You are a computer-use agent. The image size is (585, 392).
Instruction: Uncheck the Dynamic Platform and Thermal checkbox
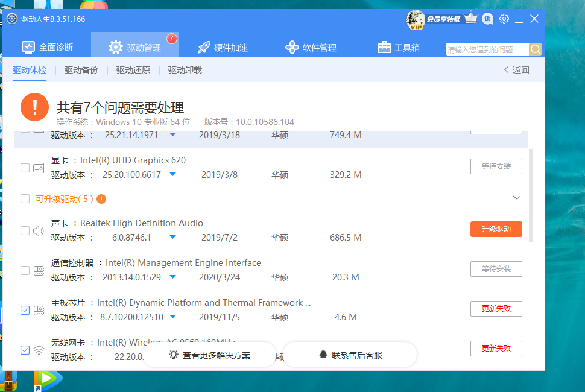[x=25, y=311]
